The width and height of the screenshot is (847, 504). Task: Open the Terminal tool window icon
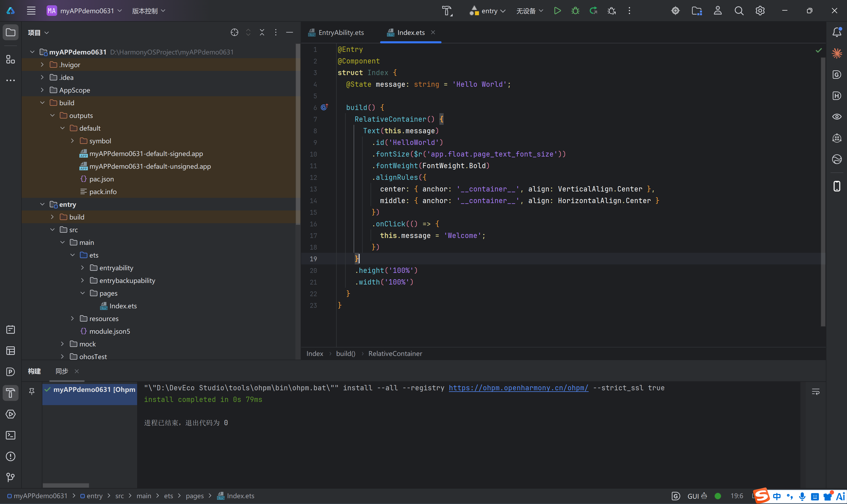pos(11,436)
